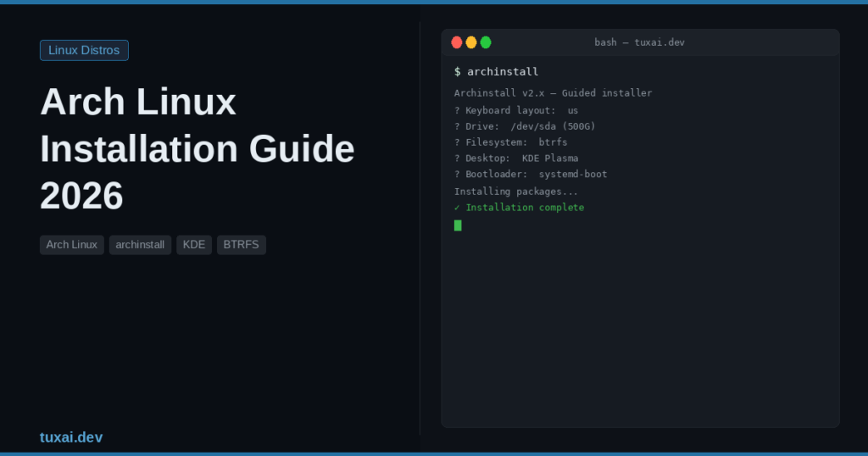868x456 pixels.
Task: Click the '$ archinstall' command line
Action: click(496, 71)
